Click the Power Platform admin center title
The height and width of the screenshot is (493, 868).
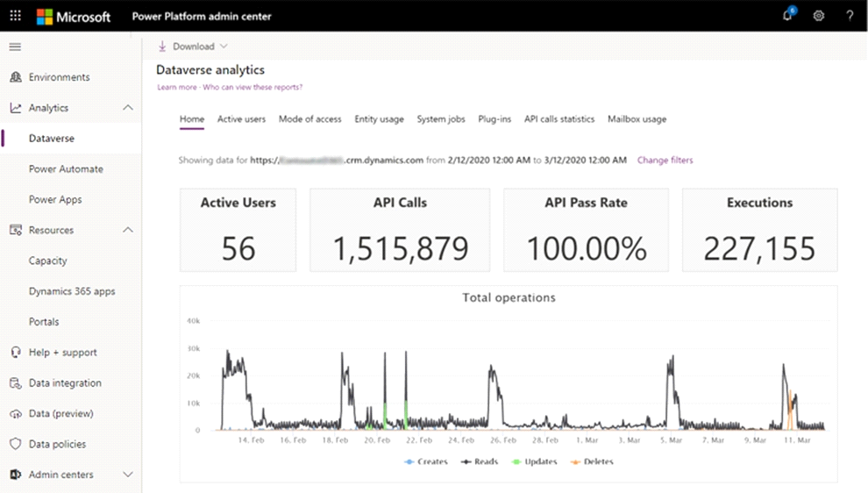tap(202, 17)
